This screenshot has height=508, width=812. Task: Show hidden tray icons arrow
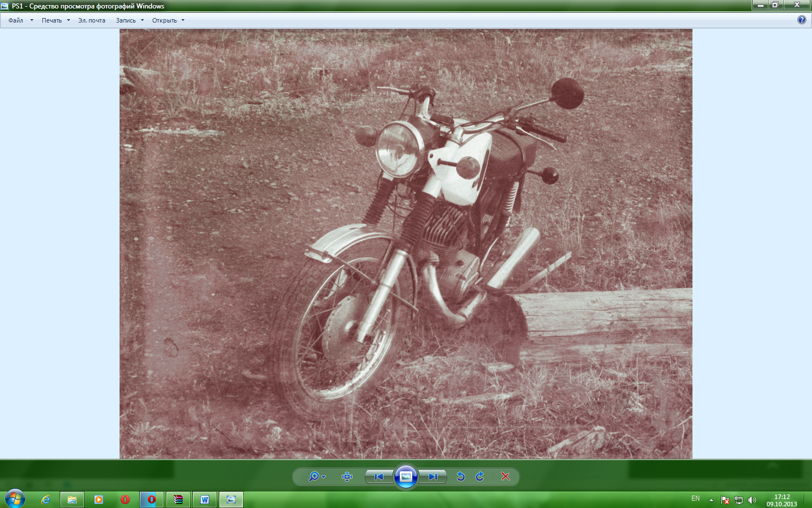point(711,500)
